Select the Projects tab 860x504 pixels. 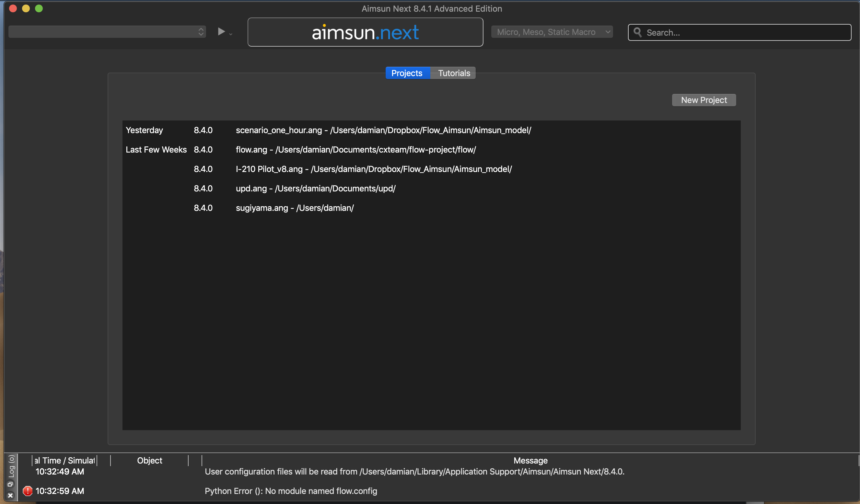407,73
